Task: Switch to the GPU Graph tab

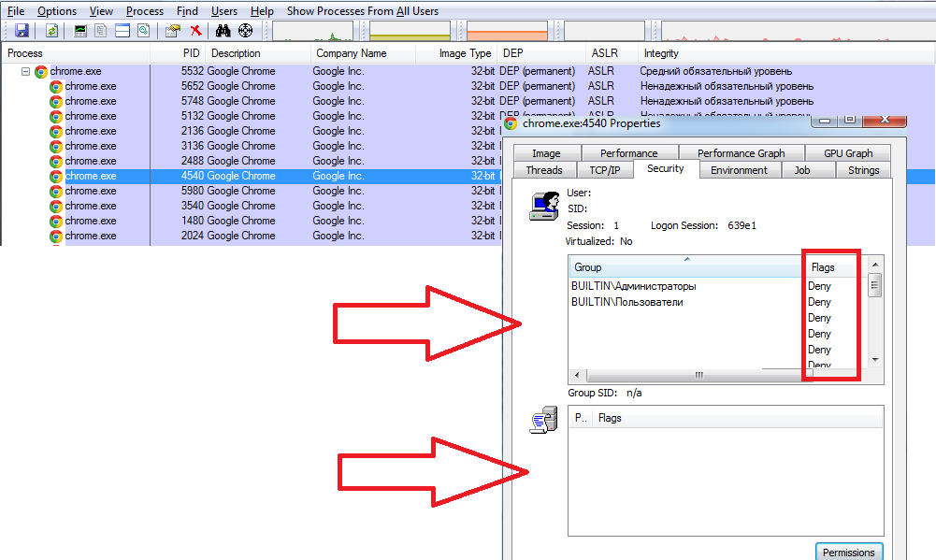Action: (x=848, y=153)
